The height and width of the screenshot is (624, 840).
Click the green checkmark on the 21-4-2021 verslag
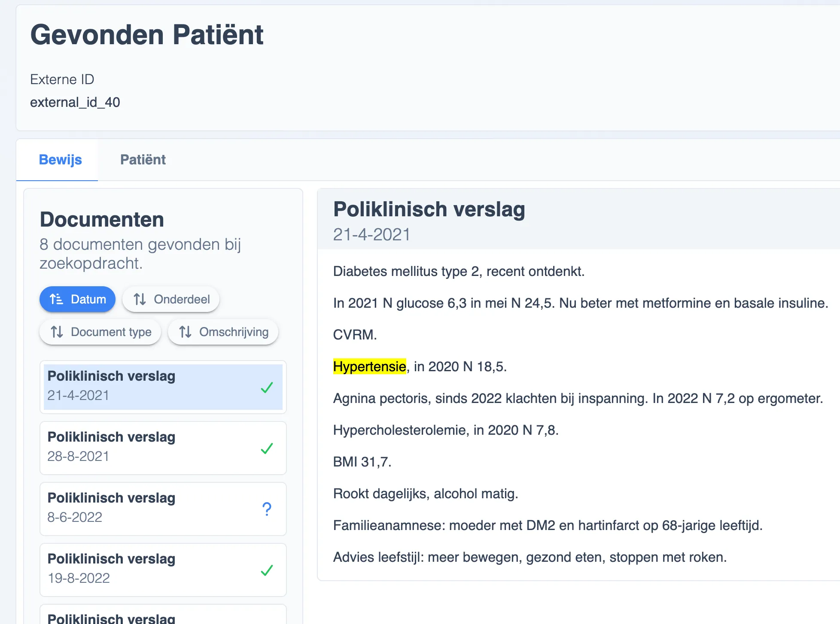[267, 388]
